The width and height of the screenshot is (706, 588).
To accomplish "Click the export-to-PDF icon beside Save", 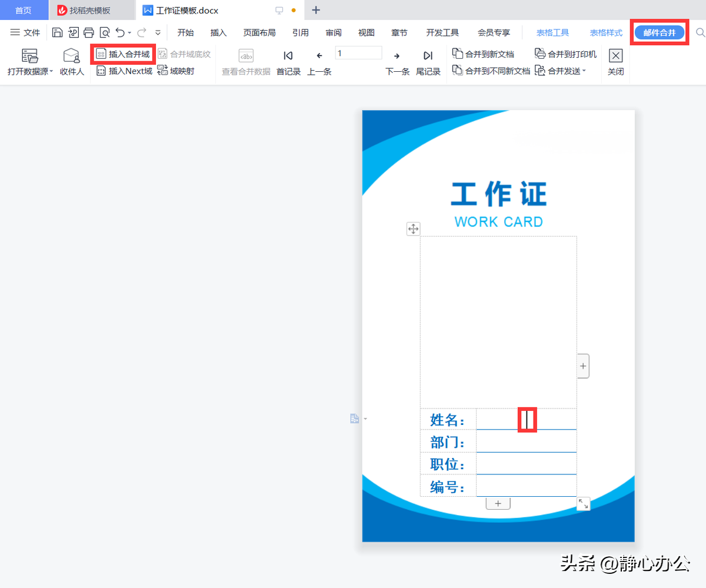I will 74,32.
